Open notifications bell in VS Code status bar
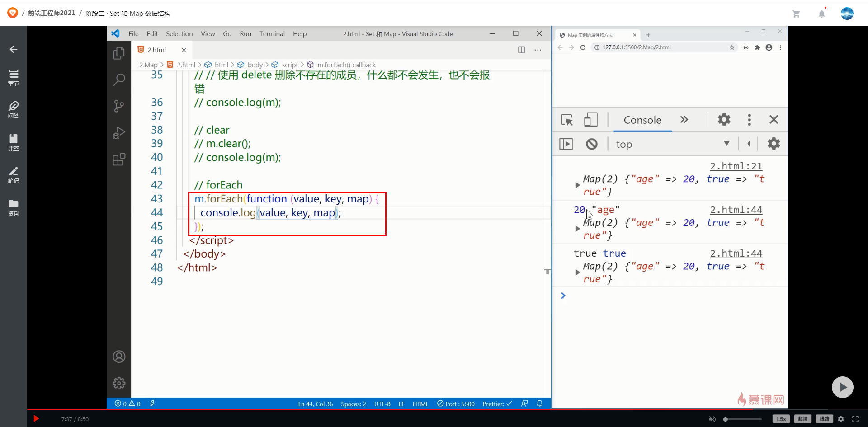This screenshot has width=868, height=427. tap(540, 404)
